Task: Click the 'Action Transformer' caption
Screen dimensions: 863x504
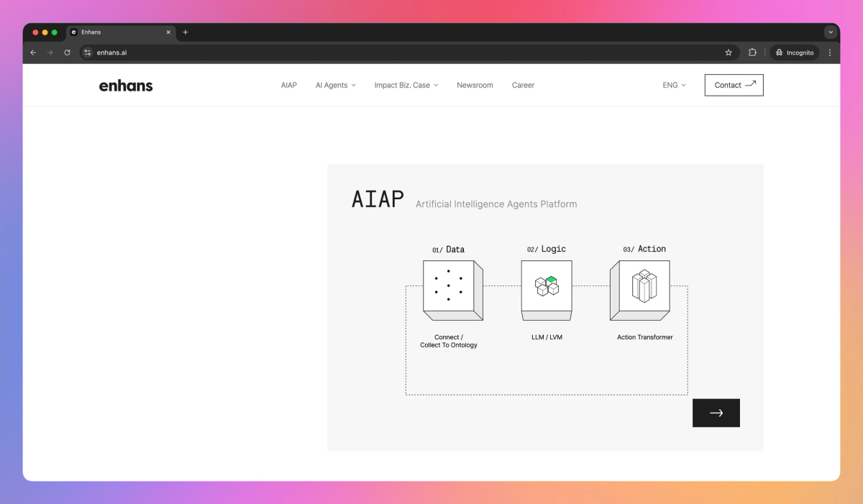Action: [645, 337]
